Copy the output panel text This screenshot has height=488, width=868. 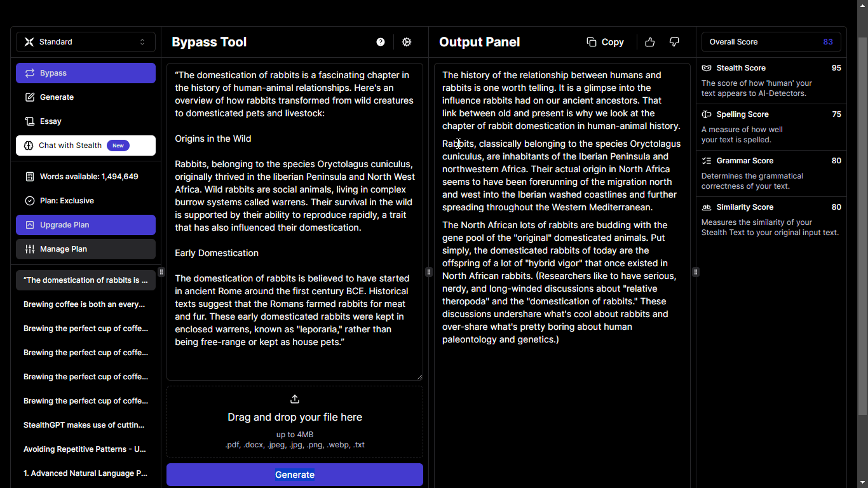click(605, 42)
